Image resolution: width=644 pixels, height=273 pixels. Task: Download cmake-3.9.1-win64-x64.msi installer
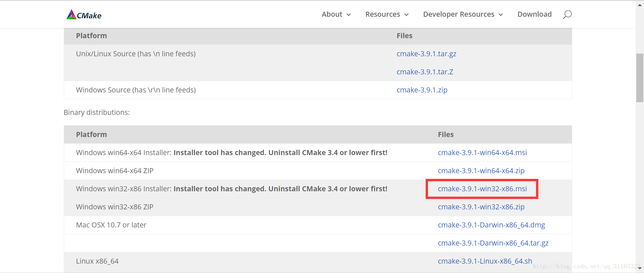click(x=482, y=153)
